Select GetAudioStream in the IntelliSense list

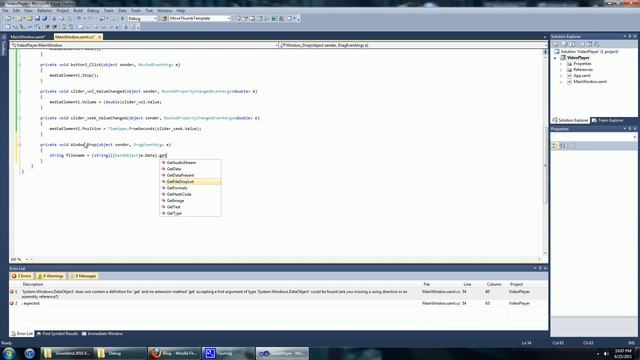click(191, 162)
